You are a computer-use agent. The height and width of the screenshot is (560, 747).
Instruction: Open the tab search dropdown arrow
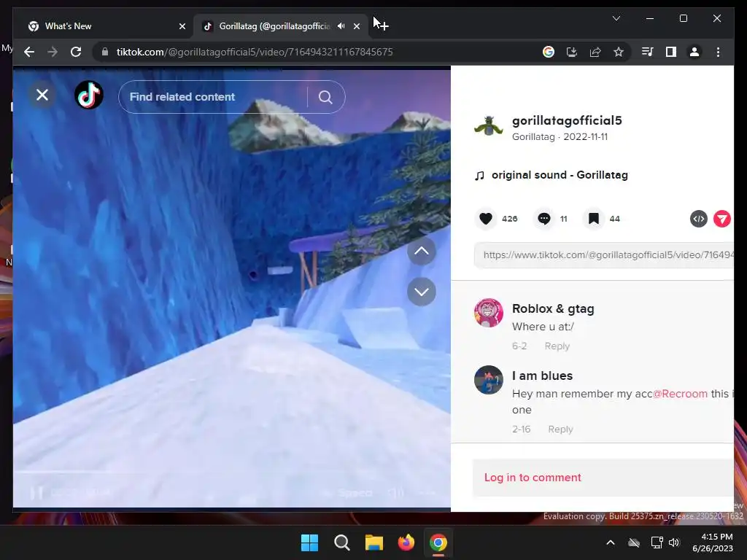pyautogui.click(x=616, y=18)
